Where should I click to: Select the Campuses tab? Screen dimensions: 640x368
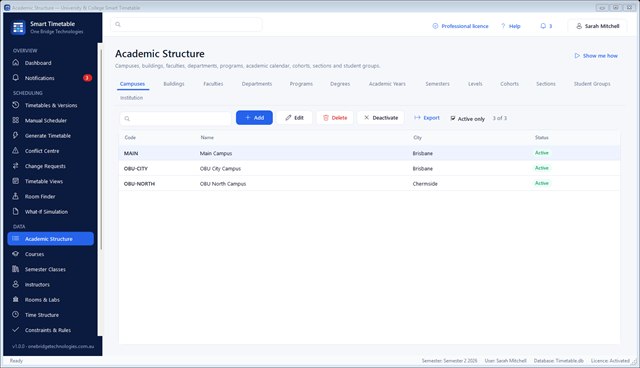[x=132, y=84]
